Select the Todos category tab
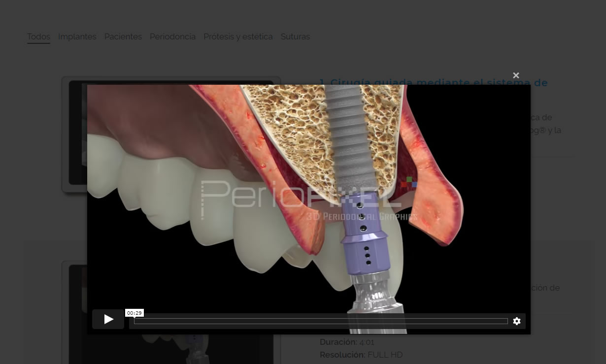 pos(38,36)
